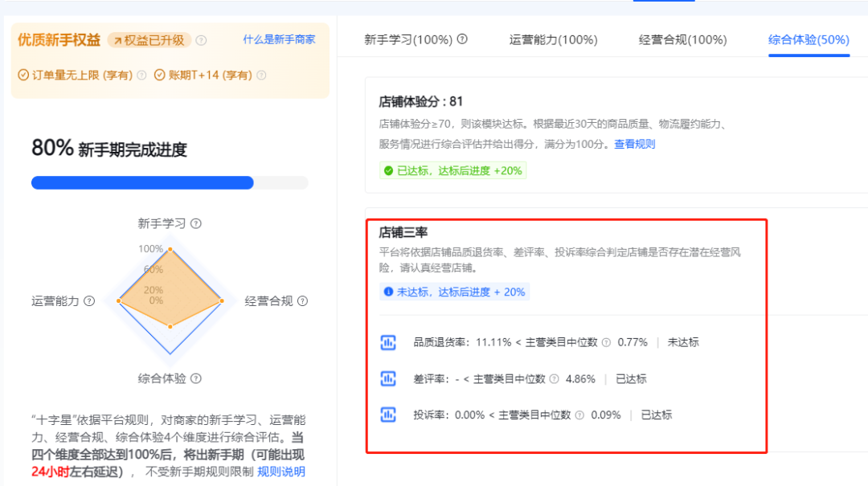Click the 查看规则 link under 店铺体验分
The image size is (868, 486).
[634, 145]
